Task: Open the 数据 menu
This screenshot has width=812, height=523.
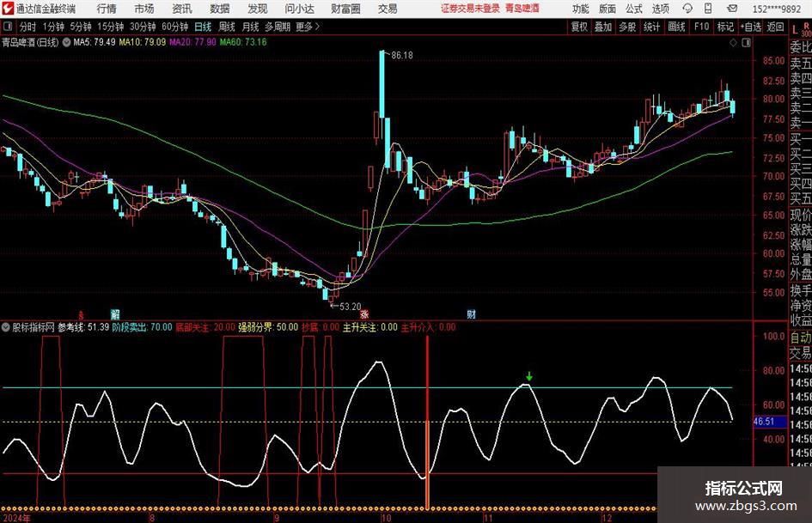Action: click(220, 9)
